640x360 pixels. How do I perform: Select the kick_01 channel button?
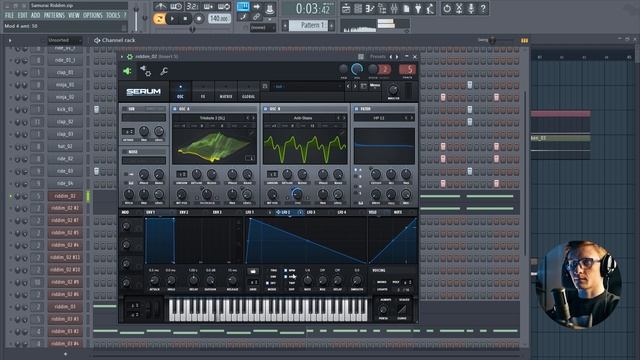[x=65, y=109]
